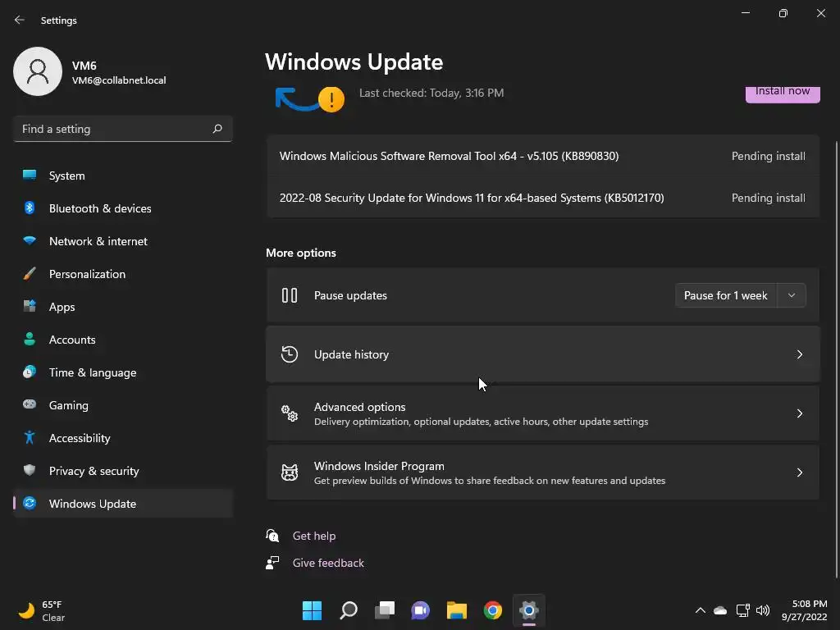840x630 pixels.
Task: Open the Advanced options row
Action: 543,413
